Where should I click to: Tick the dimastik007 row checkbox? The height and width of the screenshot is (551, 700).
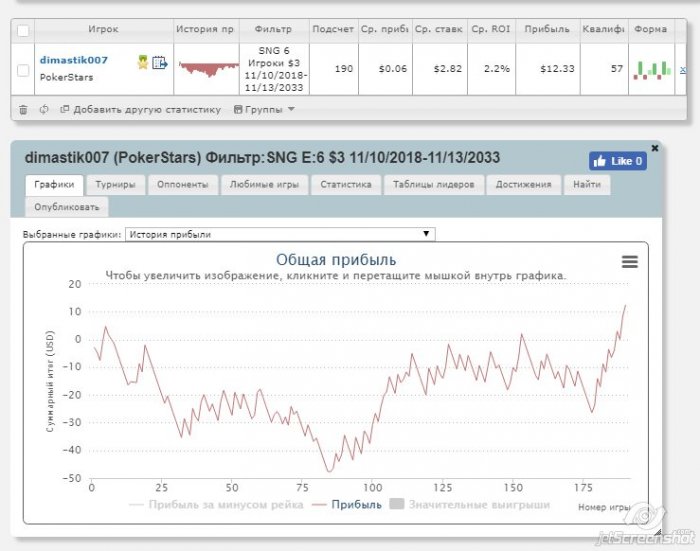pos(23,70)
